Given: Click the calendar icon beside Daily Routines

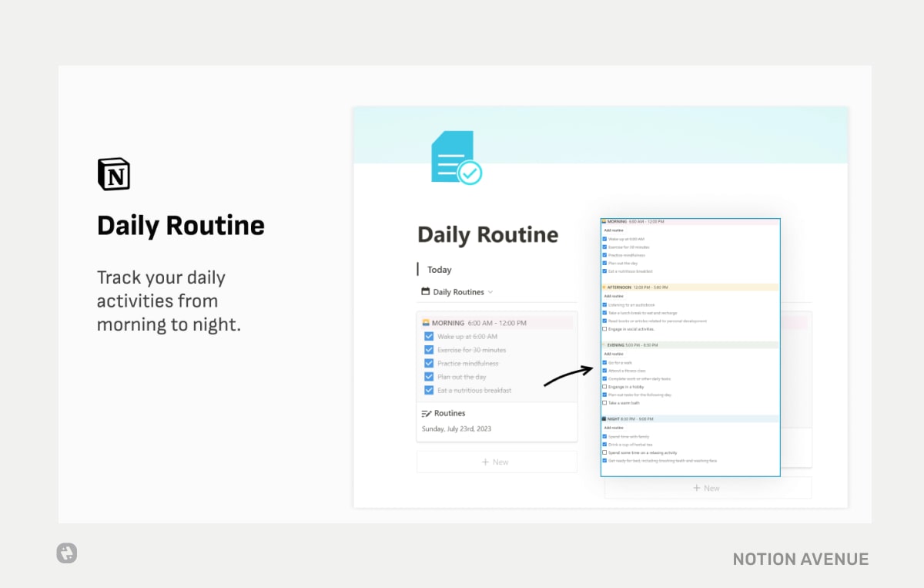Looking at the screenshot, I should (x=424, y=291).
